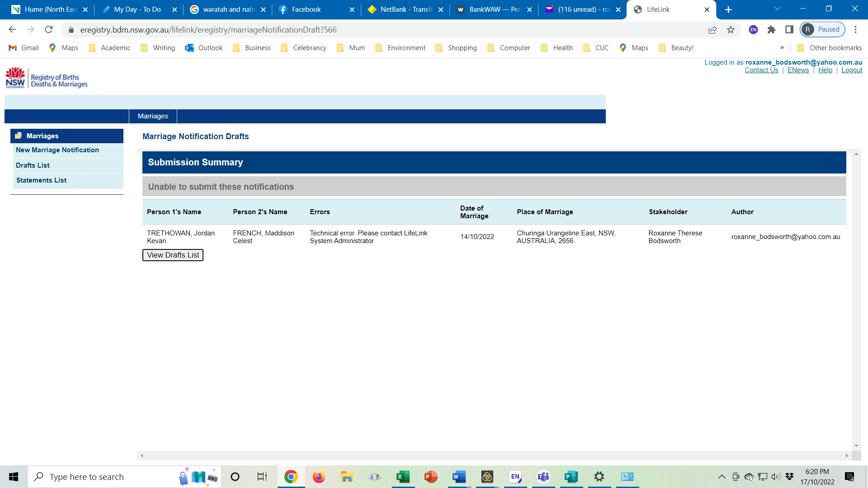This screenshot has height=488, width=868.
Task: Open the Chrome three-dot menu
Action: point(855,30)
